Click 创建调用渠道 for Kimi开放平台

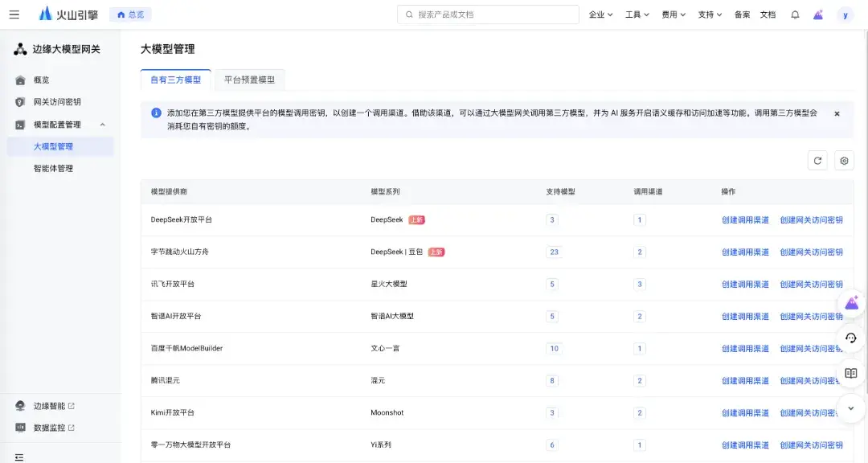tap(745, 412)
